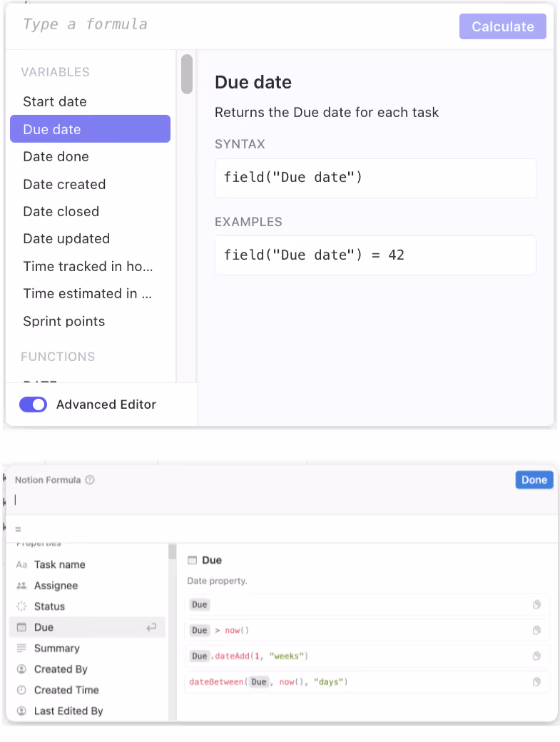Click the variables list scrollbar

point(186,74)
